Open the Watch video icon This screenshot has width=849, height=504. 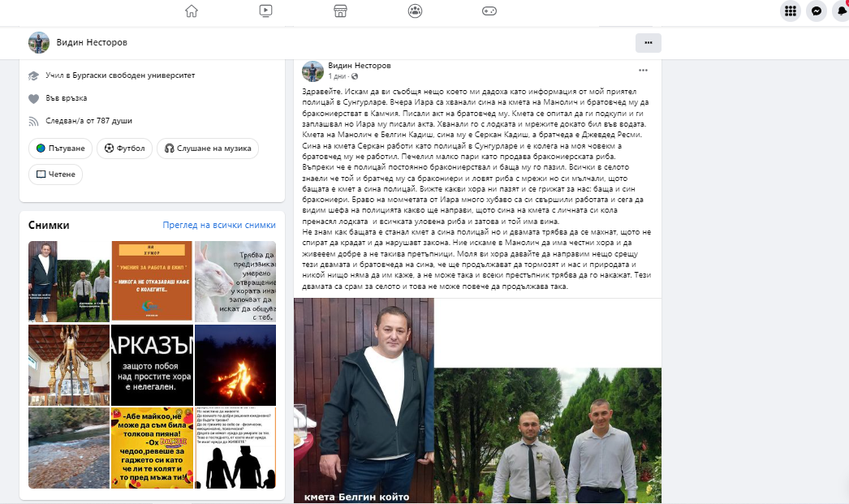point(266,11)
